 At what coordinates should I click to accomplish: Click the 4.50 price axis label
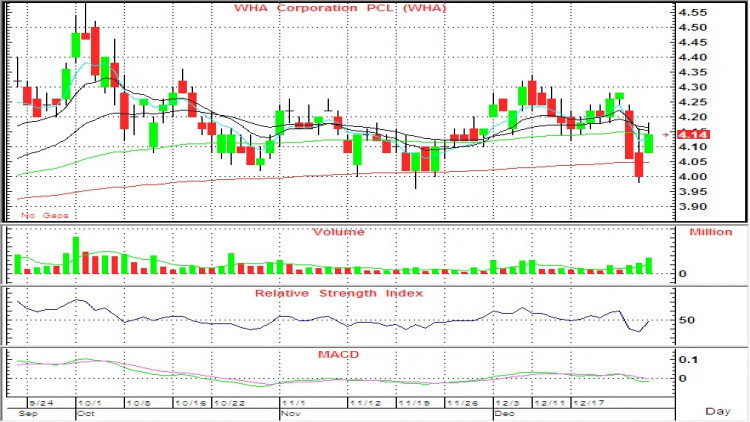click(x=693, y=27)
